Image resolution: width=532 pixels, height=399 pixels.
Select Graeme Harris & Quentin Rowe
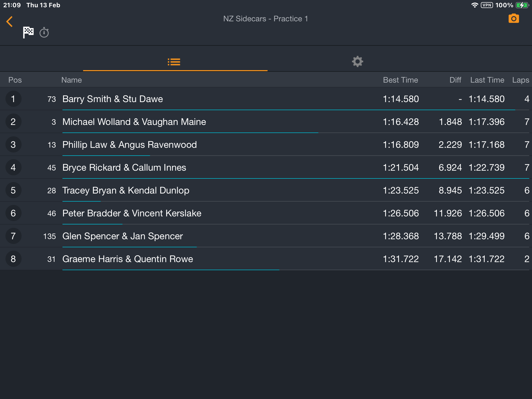pyautogui.click(x=266, y=259)
